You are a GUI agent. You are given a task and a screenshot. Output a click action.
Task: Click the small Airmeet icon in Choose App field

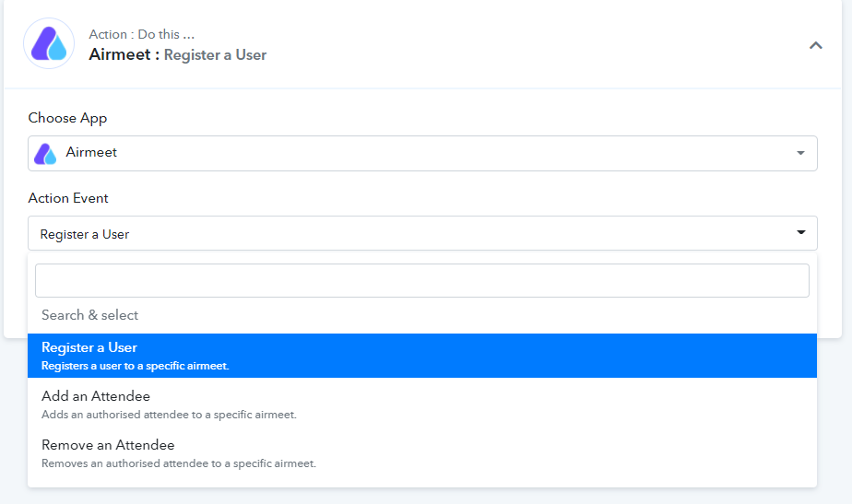pos(45,154)
